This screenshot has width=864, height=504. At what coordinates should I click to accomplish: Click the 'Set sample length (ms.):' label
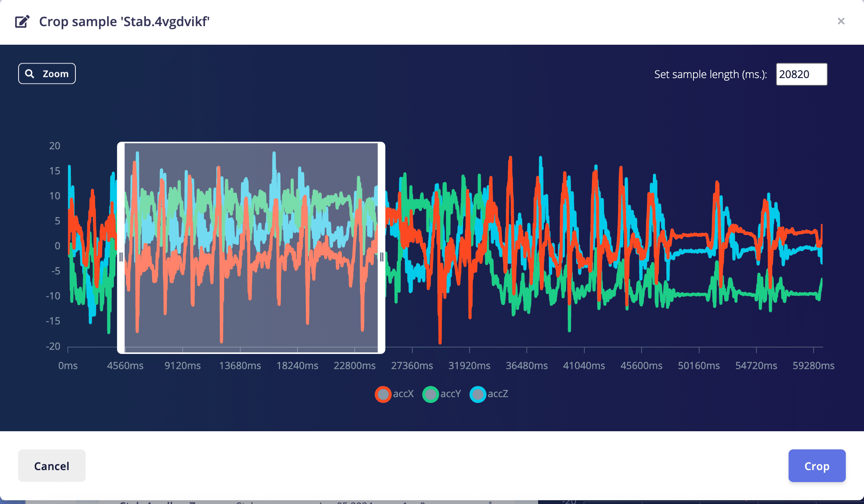pyautogui.click(x=711, y=74)
